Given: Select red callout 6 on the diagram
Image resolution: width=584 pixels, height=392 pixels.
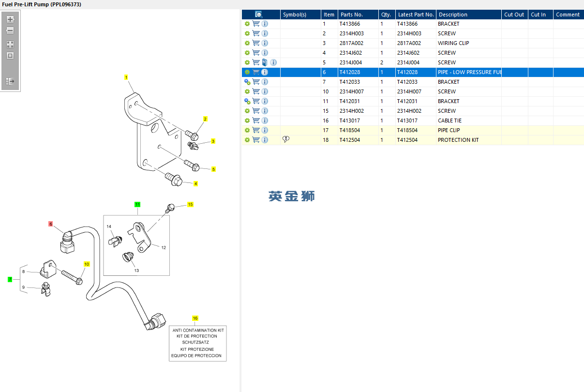Looking at the screenshot, I should 50,224.
